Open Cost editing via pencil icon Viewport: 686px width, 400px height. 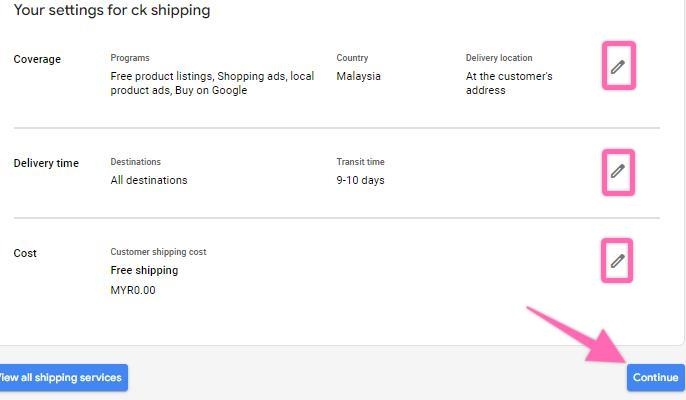[618, 261]
